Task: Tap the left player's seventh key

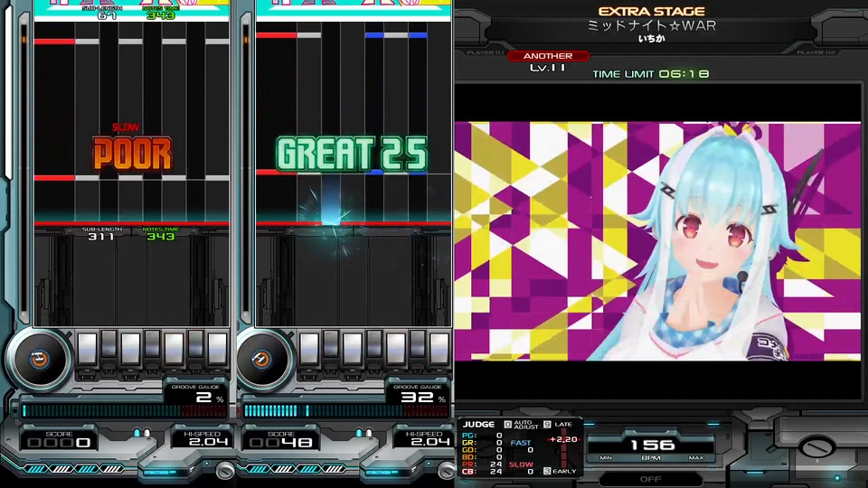Action: [217, 349]
